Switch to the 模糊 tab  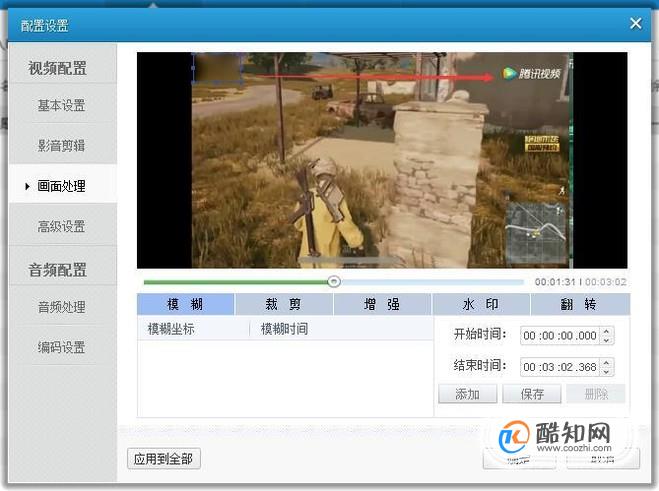click(185, 304)
